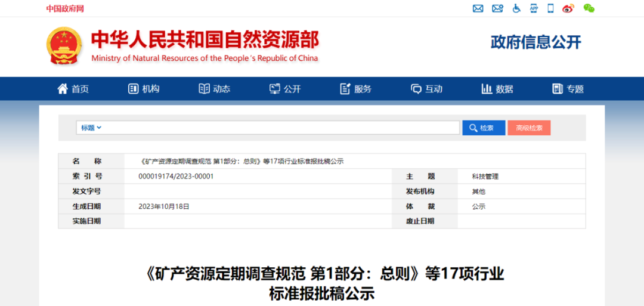Click the document icon beside 专题
This screenshot has height=306, width=644.
(x=558, y=89)
